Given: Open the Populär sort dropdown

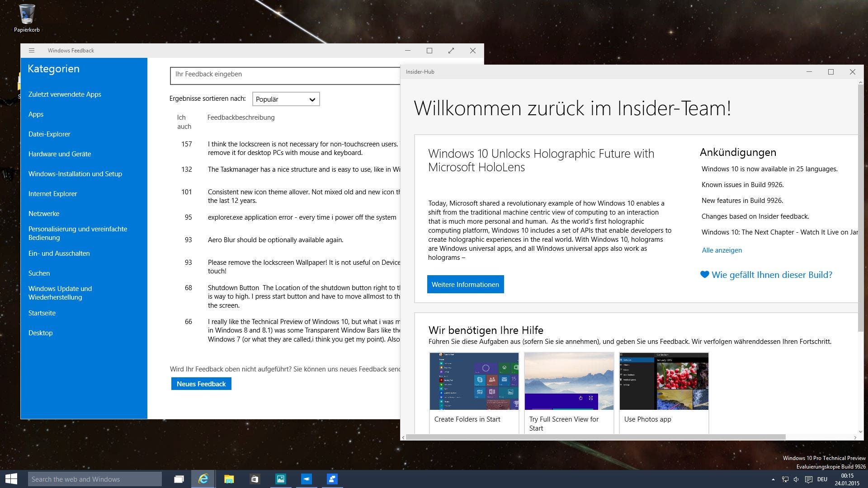Looking at the screenshot, I should (x=286, y=99).
